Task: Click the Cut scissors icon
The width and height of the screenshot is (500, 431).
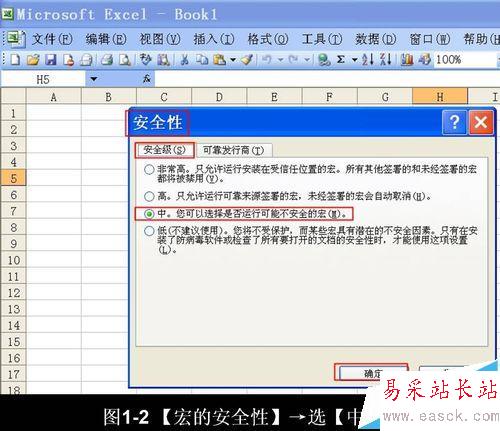Action: (184, 60)
